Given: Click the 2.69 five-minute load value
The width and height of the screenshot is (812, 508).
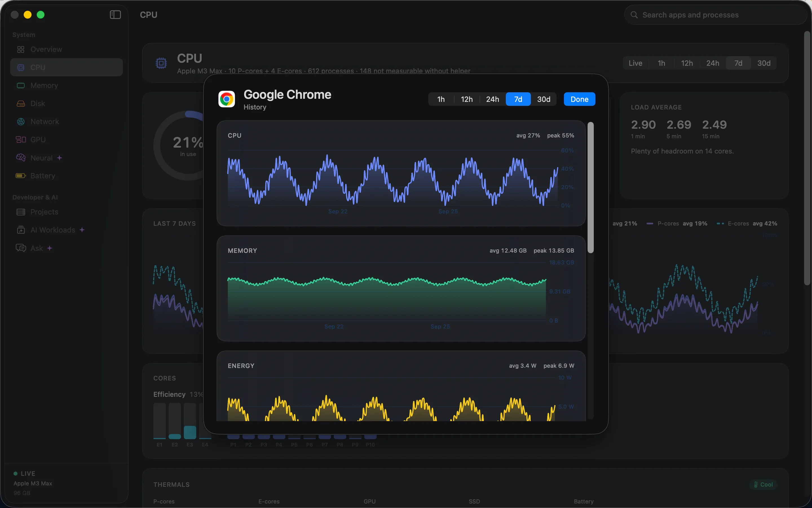Looking at the screenshot, I should [x=679, y=125].
